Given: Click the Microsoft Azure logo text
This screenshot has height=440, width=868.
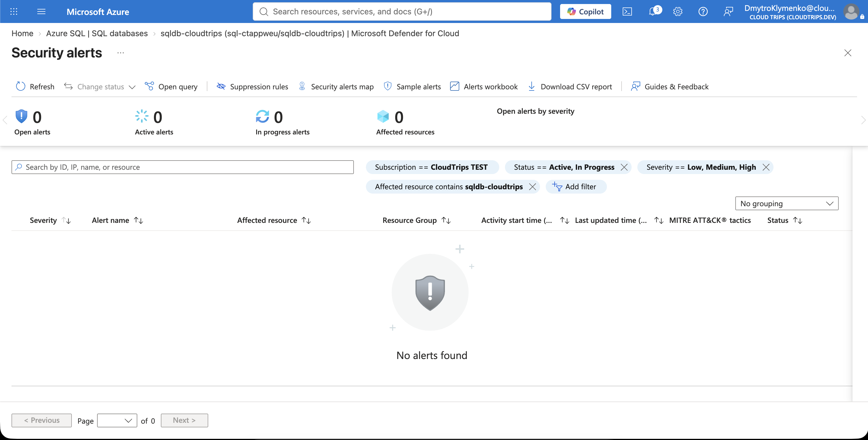Looking at the screenshot, I should coord(98,12).
